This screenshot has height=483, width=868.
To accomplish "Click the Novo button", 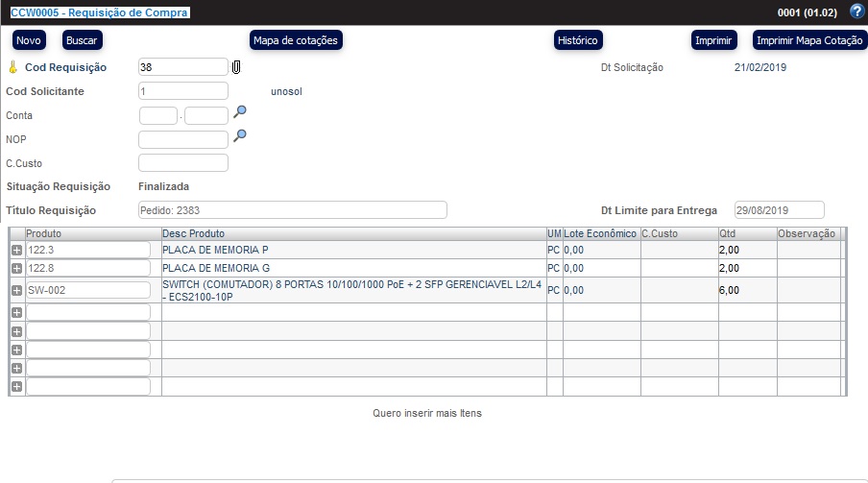I will pos(28,40).
